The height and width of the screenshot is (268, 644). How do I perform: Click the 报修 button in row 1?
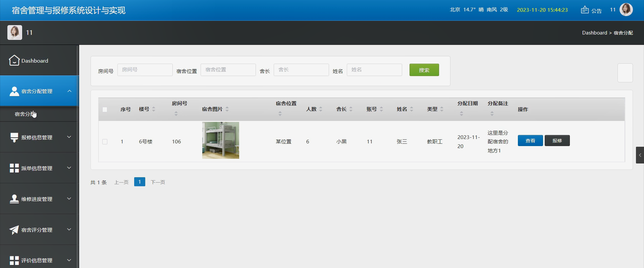point(557,141)
